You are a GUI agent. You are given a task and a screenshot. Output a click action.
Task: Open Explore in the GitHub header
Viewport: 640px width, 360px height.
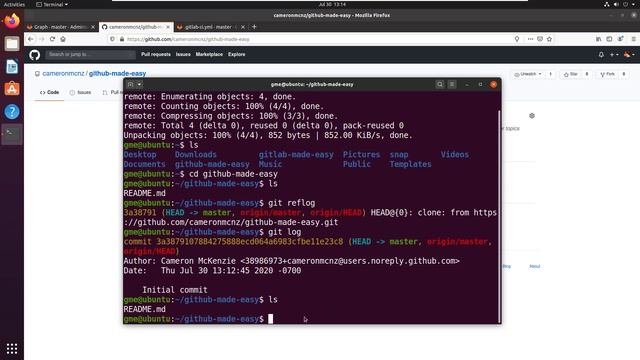[x=237, y=54]
